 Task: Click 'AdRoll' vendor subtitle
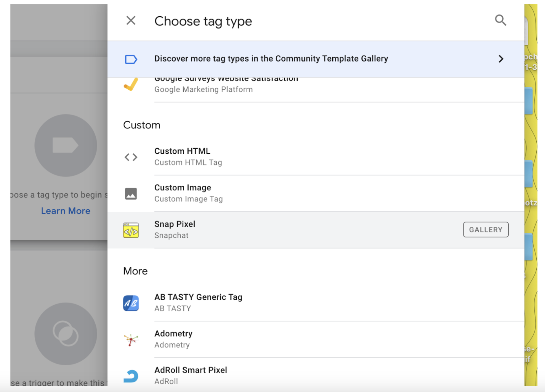(x=166, y=381)
